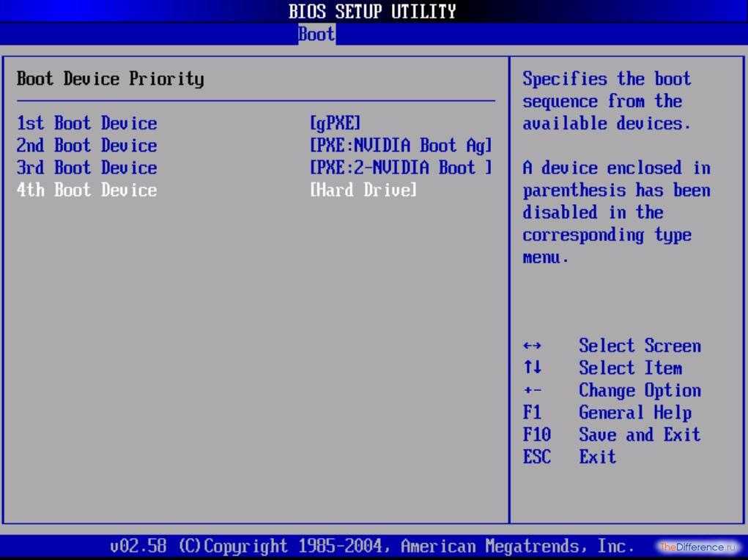Click the Boot Device Priority heading
This screenshot has height=560, width=748.
(111, 79)
